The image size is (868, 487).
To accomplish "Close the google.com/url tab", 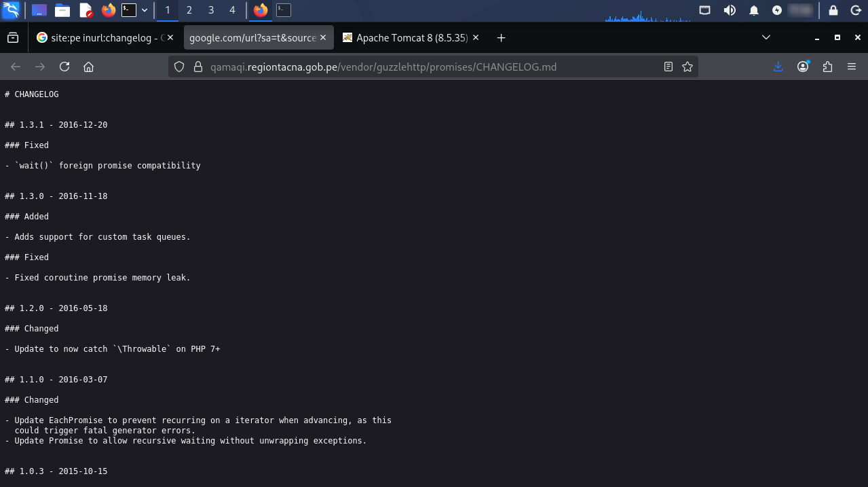I will pos(324,38).
